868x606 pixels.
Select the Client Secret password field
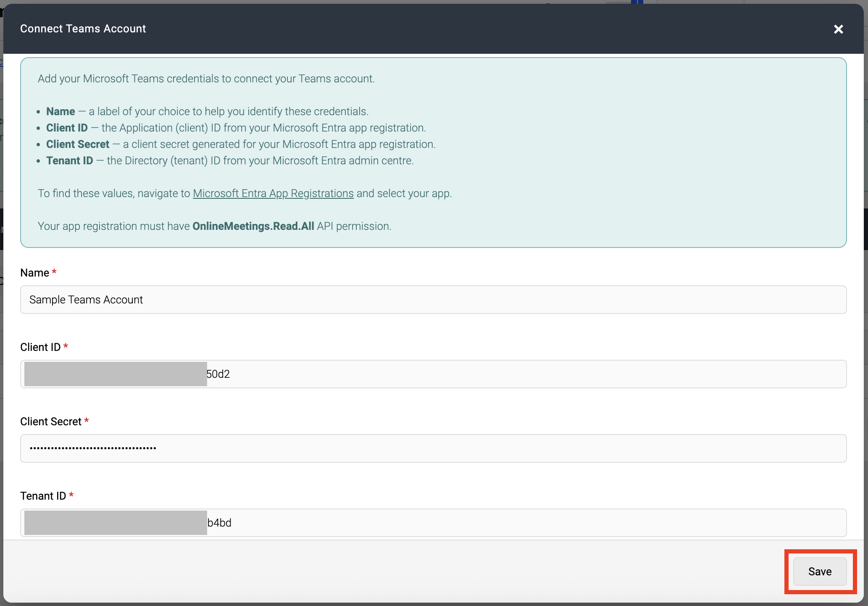click(433, 448)
